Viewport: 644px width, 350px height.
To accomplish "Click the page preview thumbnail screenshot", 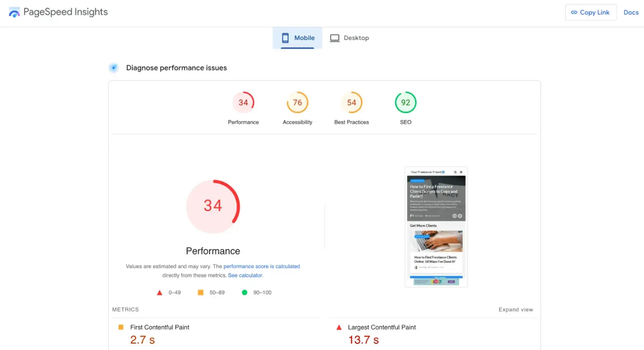I will 436,227.
